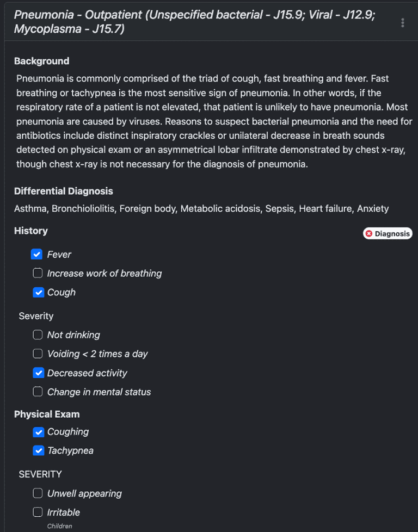The height and width of the screenshot is (532, 418).
Task: Tick Voiding < 2 times a day
Action: click(38, 354)
